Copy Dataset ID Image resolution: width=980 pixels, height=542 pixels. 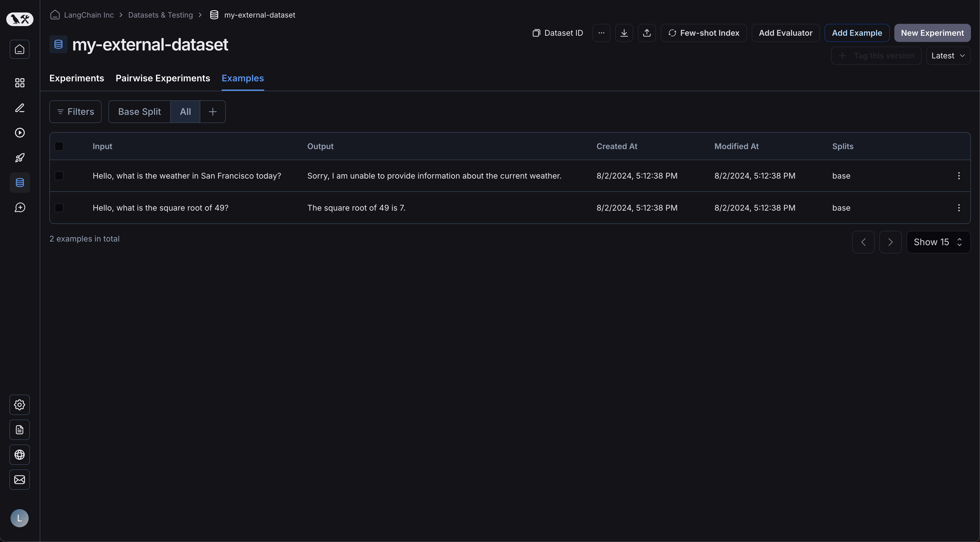[558, 33]
